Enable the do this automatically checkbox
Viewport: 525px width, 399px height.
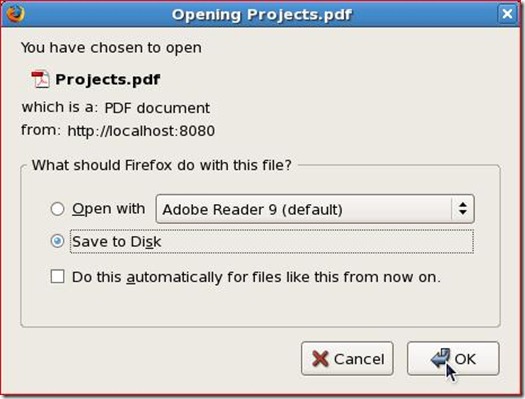point(57,277)
